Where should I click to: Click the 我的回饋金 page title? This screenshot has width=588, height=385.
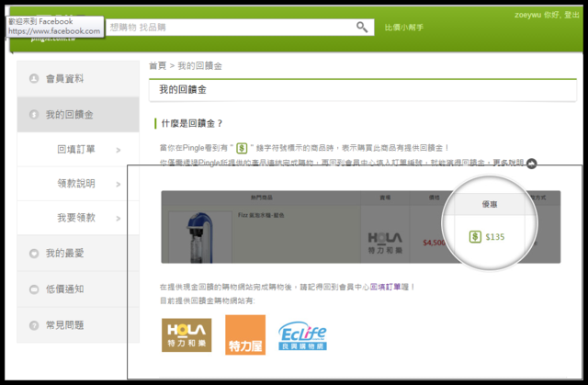click(183, 90)
